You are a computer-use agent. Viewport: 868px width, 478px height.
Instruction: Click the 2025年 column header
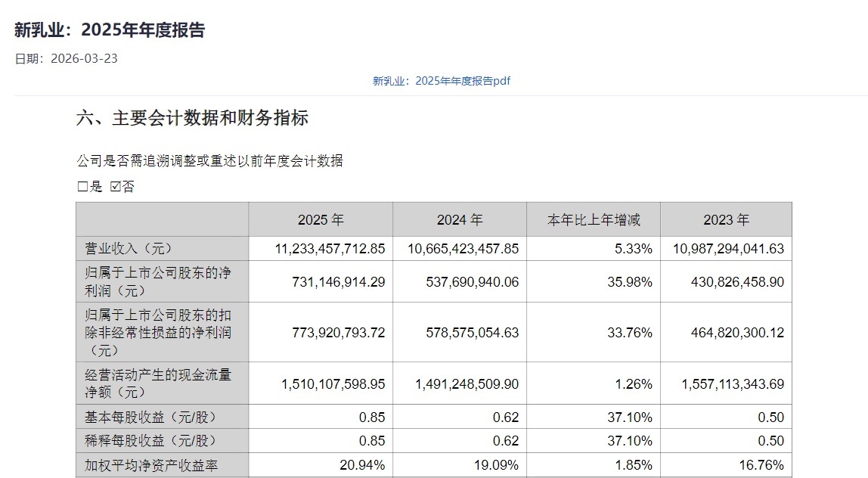pyautogui.click(x=321, y=220)
